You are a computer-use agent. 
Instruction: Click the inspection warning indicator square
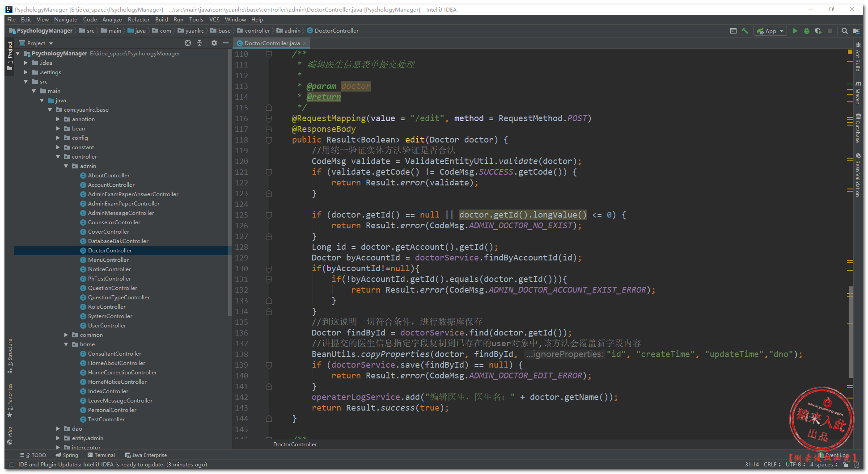(850, 52)
